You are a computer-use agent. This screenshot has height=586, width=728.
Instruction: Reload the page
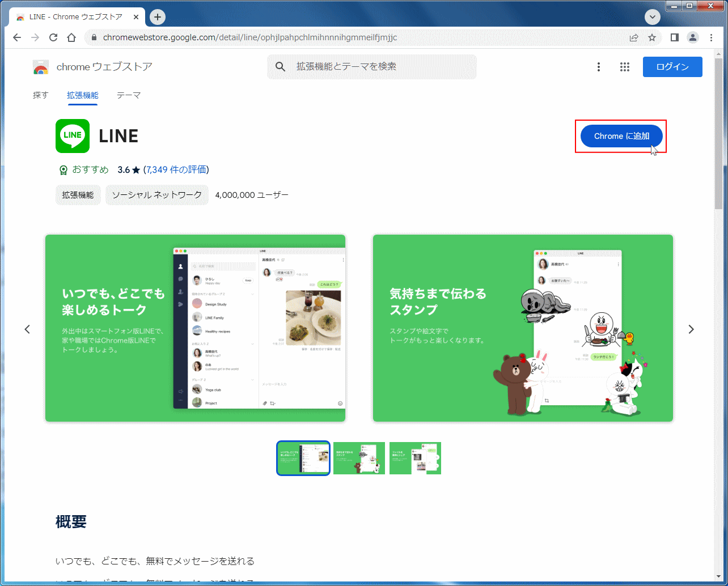[x=53, y=37]
